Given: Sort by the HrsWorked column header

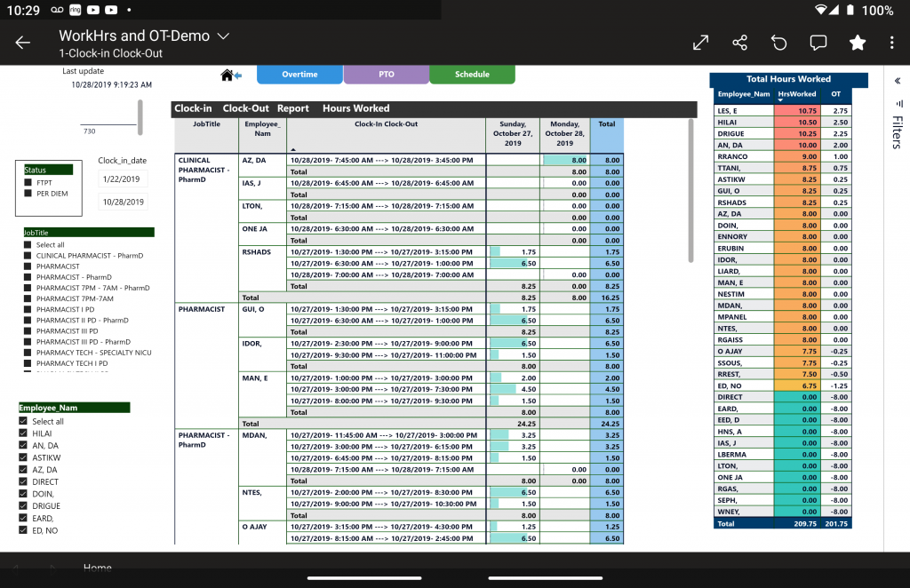Looking at the screenshot, I should tap(796, 94).
